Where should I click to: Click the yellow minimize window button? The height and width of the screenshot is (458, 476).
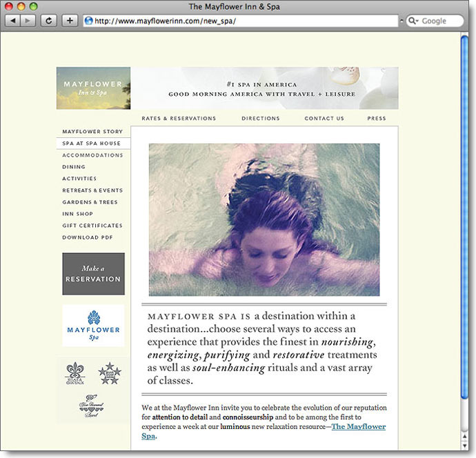click(21, 6)
